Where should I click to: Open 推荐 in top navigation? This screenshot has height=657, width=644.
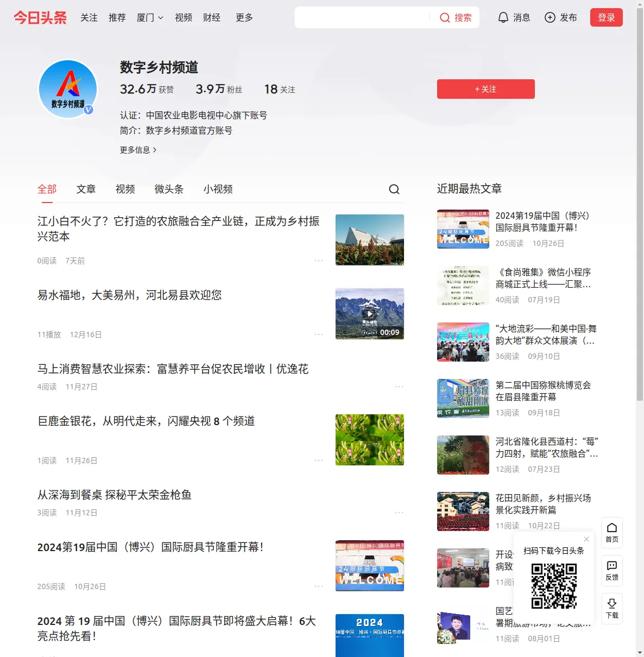point(117,17)
